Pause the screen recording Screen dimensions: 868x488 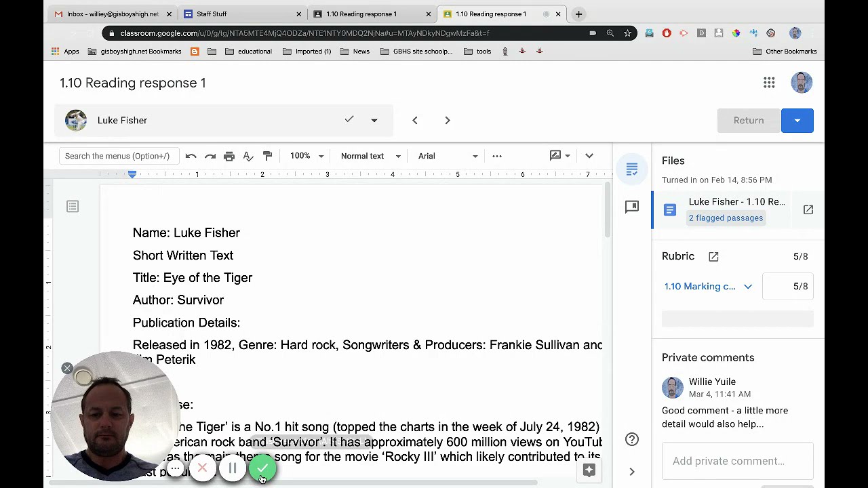(x=233, y=468)
